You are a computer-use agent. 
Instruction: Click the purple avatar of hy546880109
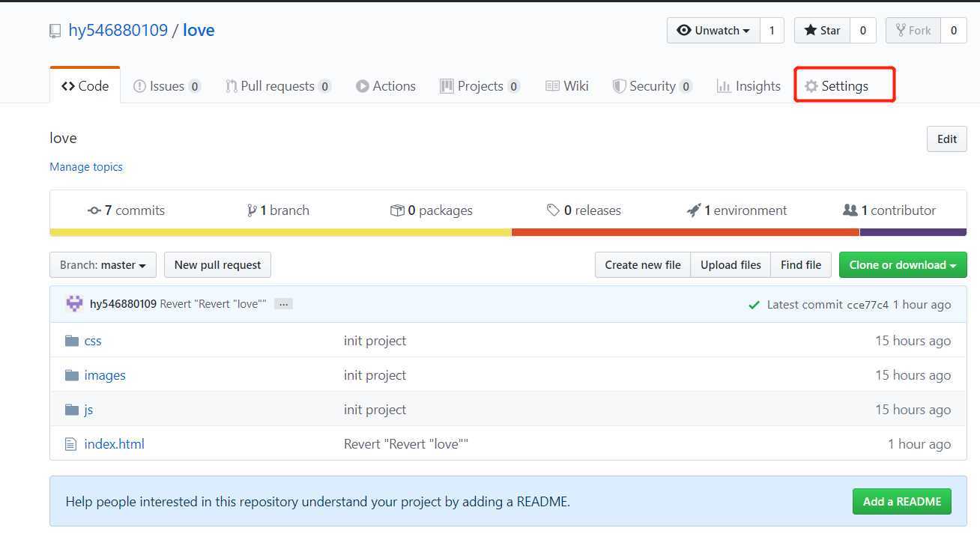coord(75,304)
